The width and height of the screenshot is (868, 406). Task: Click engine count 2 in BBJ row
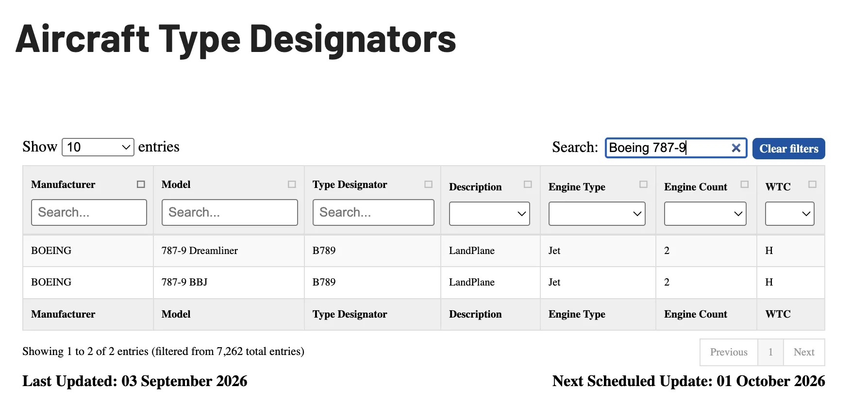click(x=667, y=282)
